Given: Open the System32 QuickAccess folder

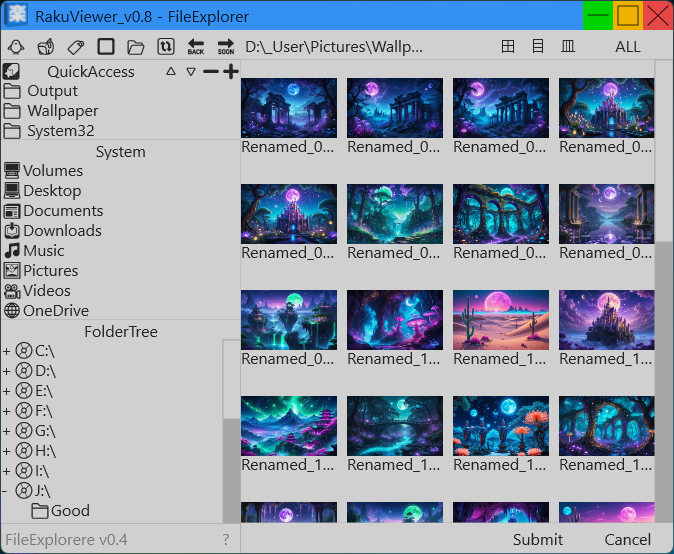Looking at the screenshot, I should [x=49, y=131].
